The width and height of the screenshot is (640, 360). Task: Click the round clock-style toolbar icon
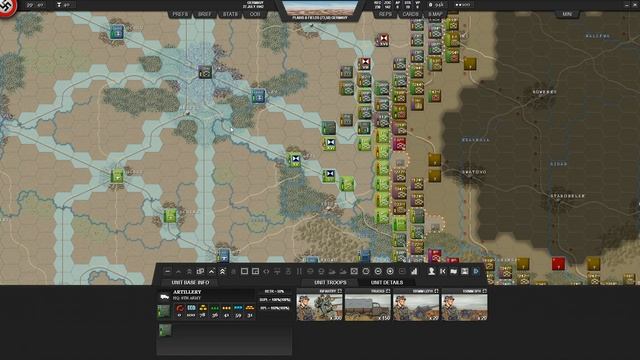tap(366, 271)
